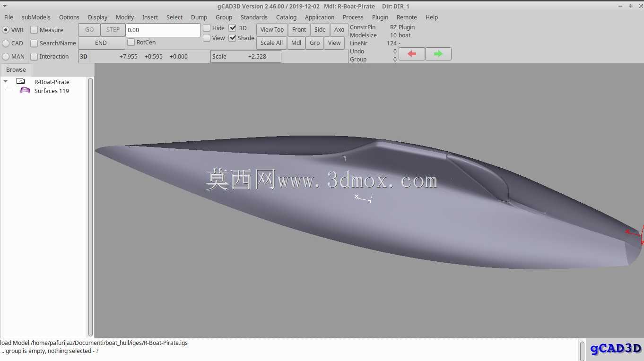Click the gCAD3D logo
644x361 pixels.
[x=616, y=349]
